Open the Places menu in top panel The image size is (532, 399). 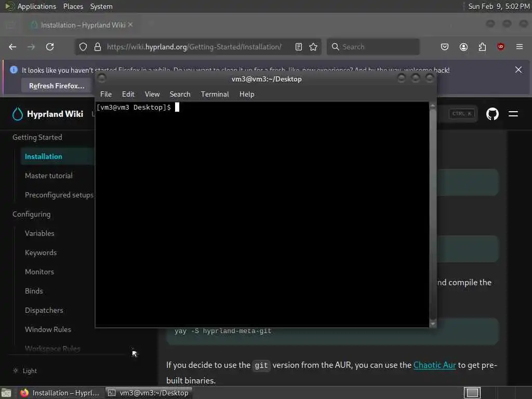[73, 6]
